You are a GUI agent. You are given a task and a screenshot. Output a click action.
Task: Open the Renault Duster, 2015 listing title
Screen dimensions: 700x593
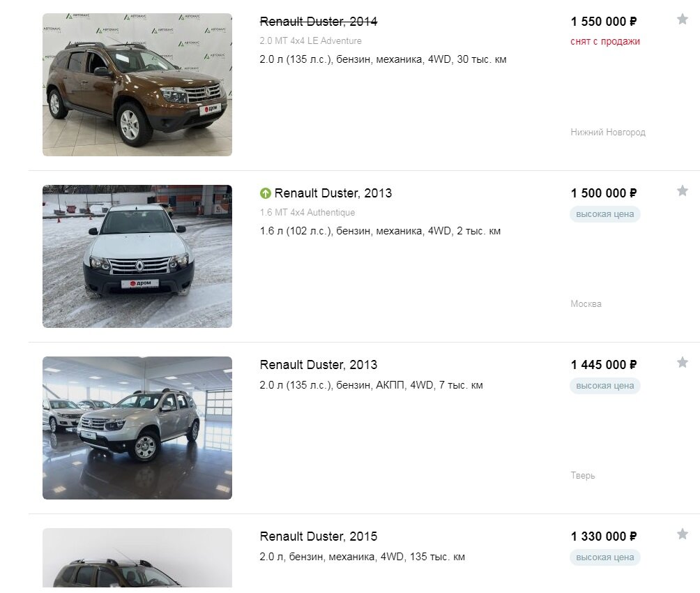tap(319, 536)
